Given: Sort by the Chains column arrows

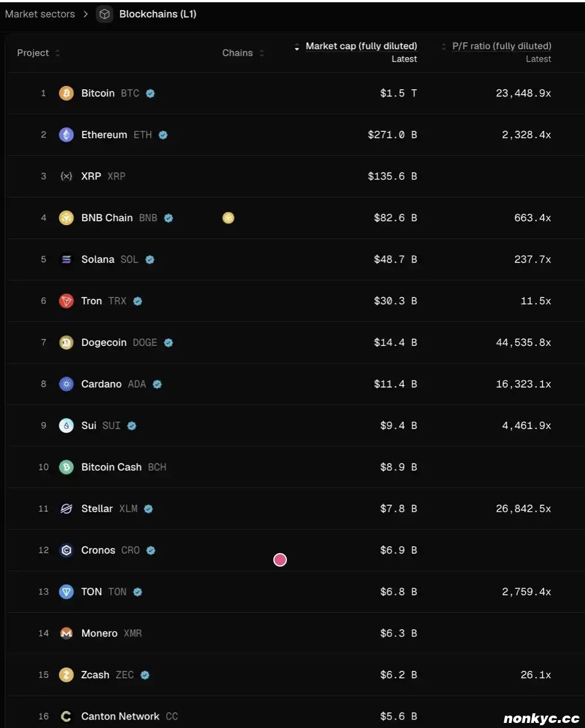Looking at the screenshot, I should pyautogui.click(x=261, y=53).
